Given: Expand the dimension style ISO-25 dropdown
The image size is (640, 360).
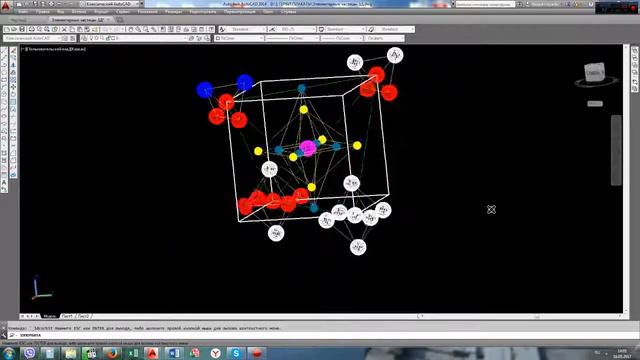Looking at the screenshot, I should [313, 29].
